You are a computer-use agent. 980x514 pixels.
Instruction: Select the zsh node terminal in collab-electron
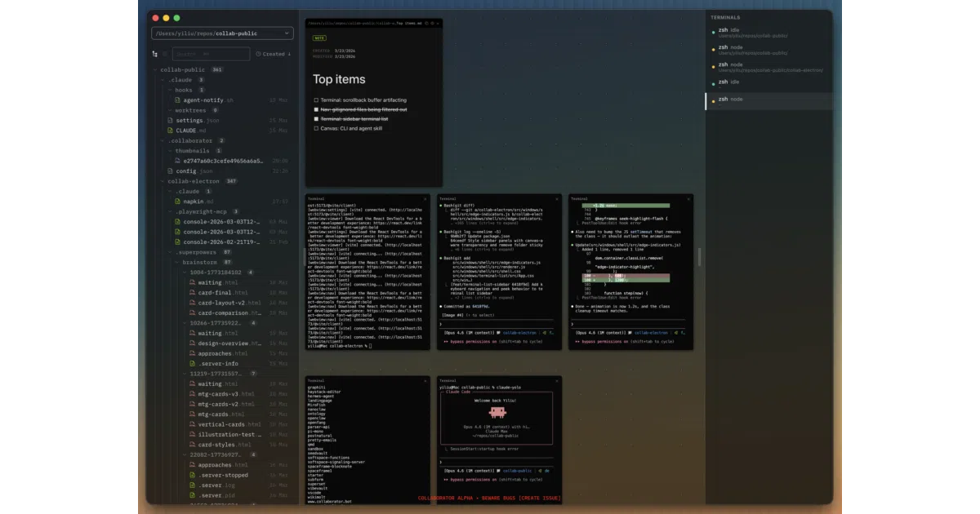[x=768, y=67]
